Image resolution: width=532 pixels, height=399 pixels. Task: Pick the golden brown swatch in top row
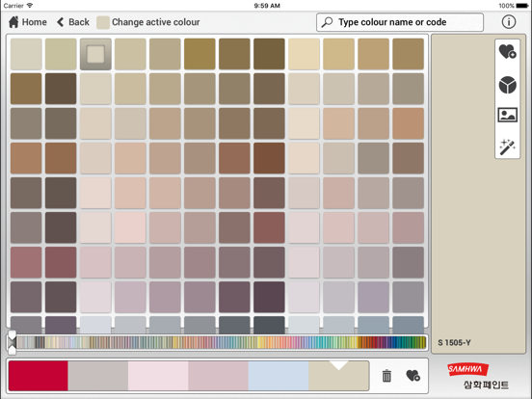point(199,54)
